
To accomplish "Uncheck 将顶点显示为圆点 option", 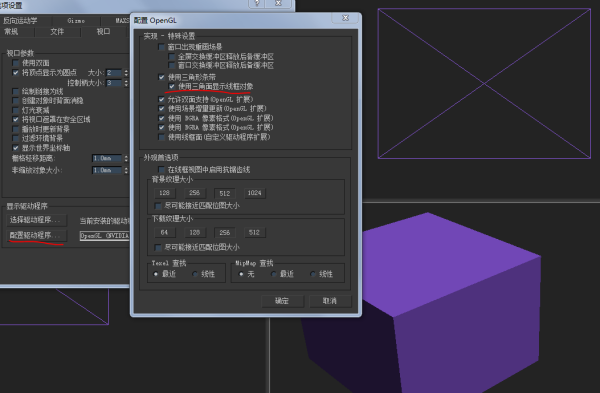I will (x=16, y=72).
